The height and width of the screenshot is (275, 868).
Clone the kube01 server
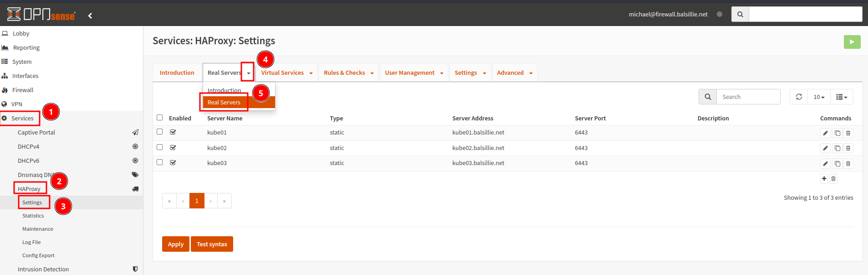[x=837, y=133]
